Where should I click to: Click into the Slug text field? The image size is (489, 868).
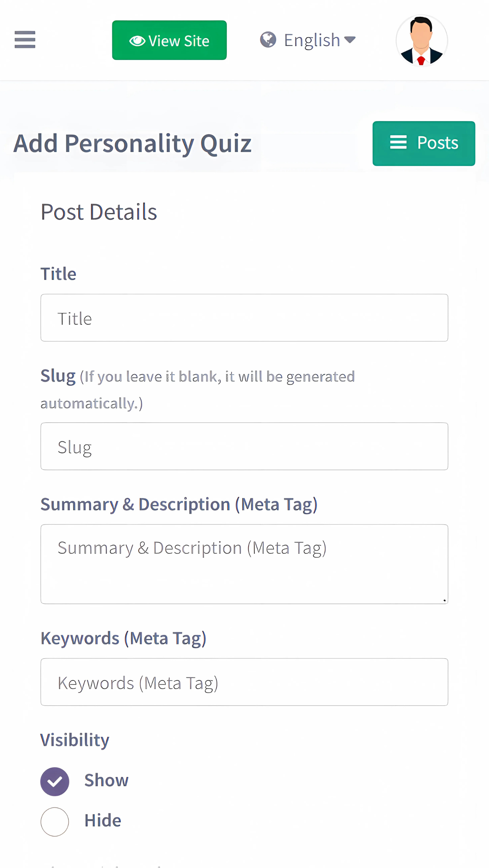pyautogui.click(x=244, y=446)
